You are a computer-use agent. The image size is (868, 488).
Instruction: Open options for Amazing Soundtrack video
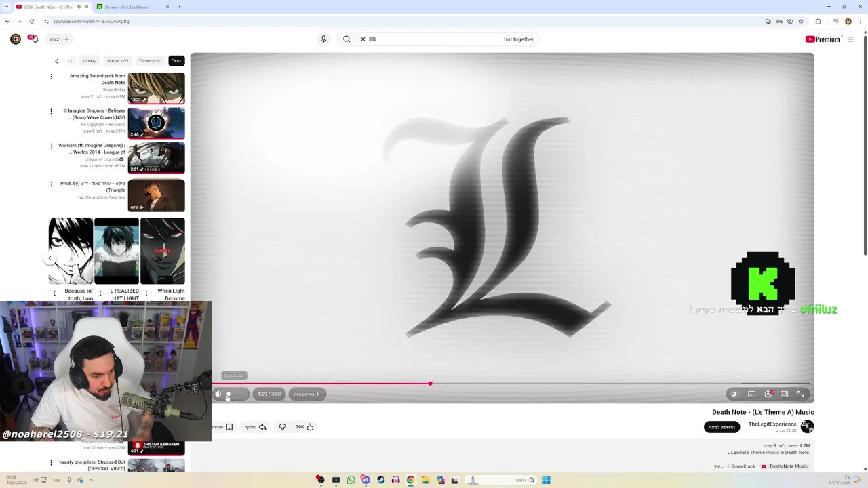pos(51,77)
